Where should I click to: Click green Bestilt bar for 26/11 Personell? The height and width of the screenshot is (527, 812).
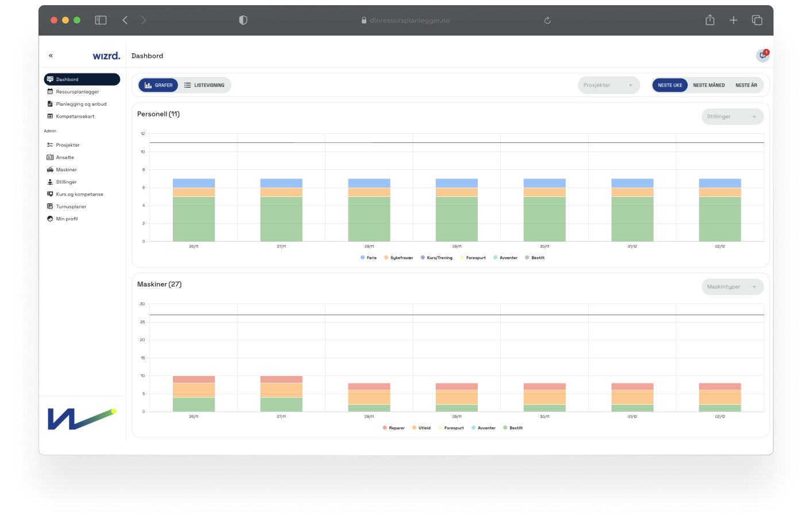[x=194, y=219]
